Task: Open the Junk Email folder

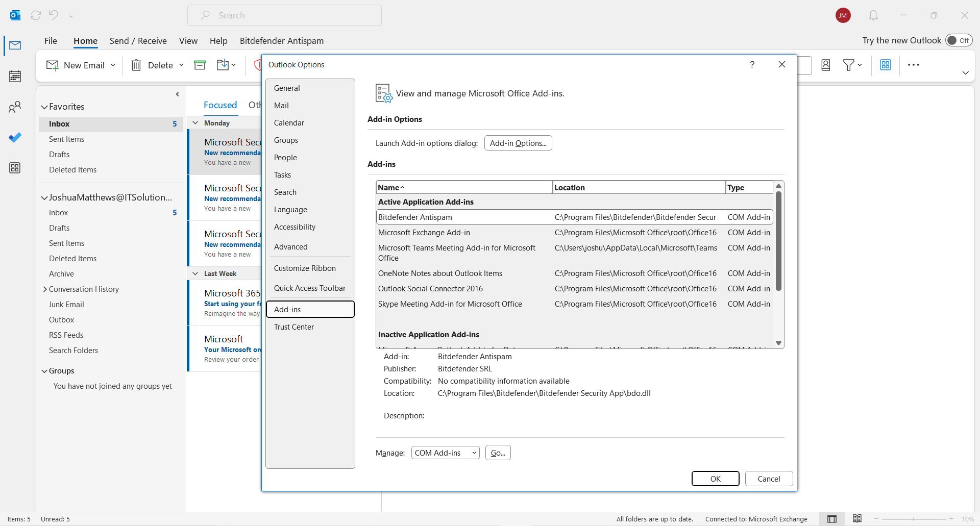Action: pyautogui.click(x=66, y=305)
